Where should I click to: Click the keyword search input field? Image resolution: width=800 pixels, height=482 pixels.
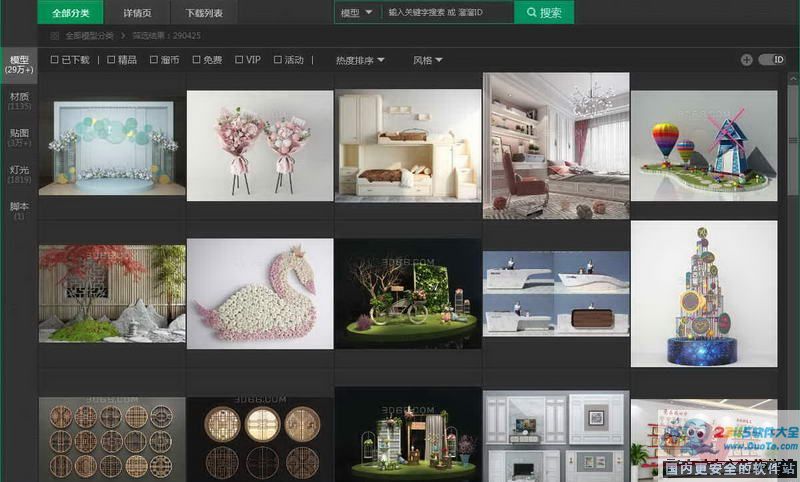coord(446,13)
